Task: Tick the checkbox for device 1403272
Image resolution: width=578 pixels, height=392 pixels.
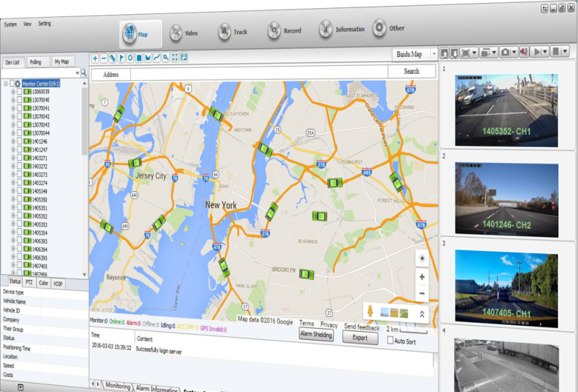Action: pos(20,166)
